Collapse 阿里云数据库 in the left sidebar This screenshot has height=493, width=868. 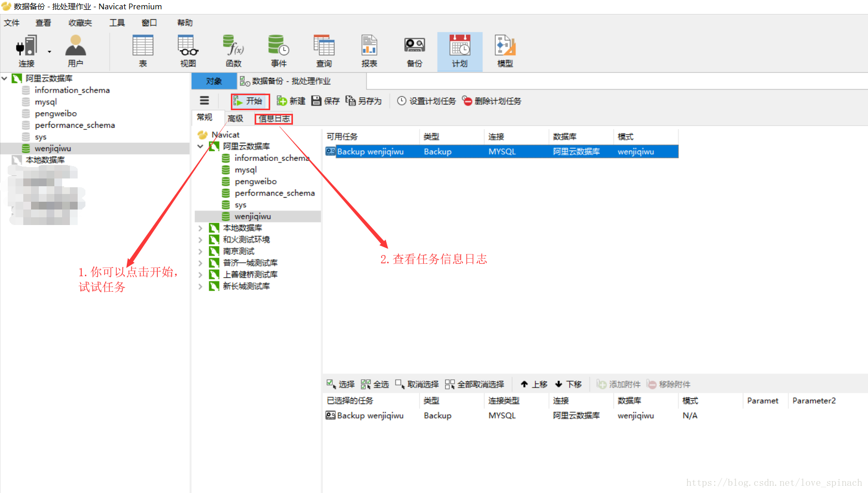[5, 79]
